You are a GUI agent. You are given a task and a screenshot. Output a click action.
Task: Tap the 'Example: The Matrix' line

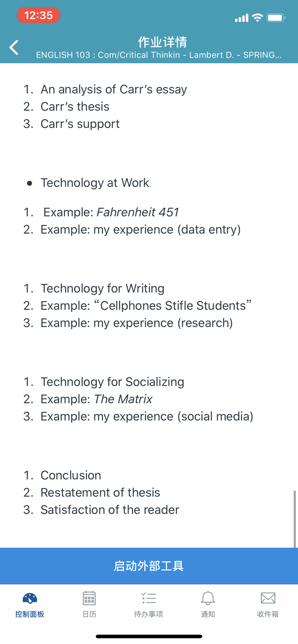point(96,399)
